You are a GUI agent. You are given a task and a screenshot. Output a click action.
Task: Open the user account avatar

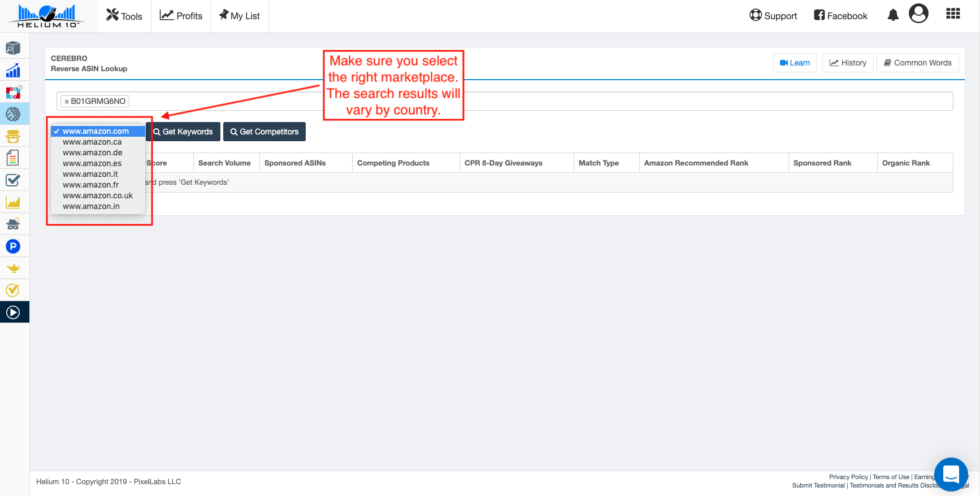pos(918,14)
